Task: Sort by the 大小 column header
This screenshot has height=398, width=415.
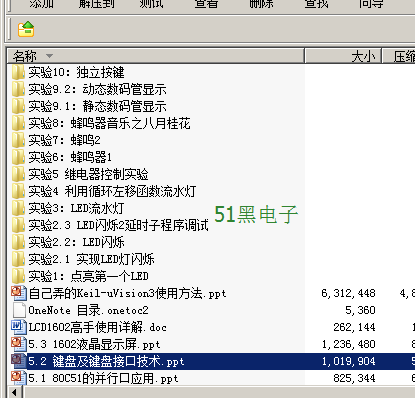Action: tap(343, 56)
